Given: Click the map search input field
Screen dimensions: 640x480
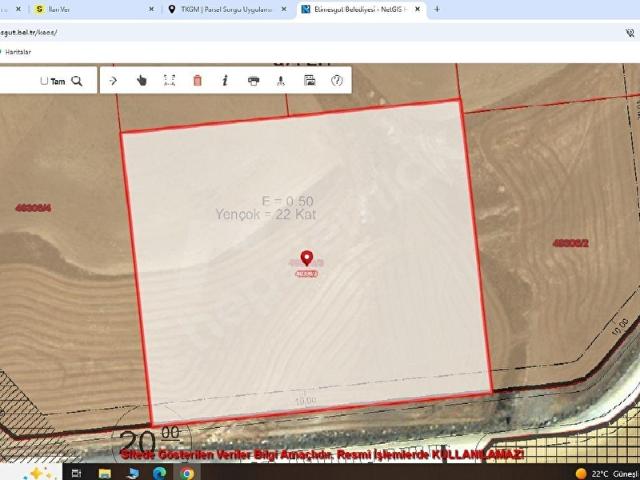Looking at the screenshot, I should coord(18,81).
